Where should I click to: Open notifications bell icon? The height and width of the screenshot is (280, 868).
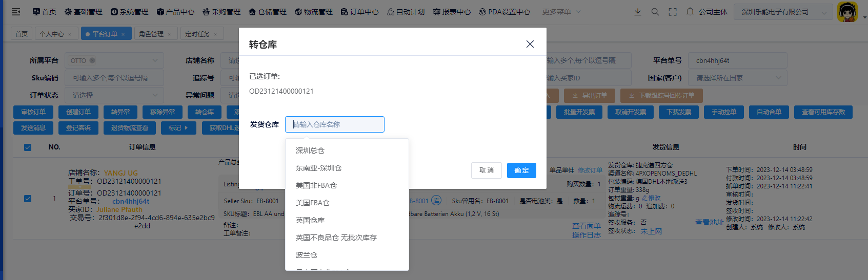click(690, 12)
